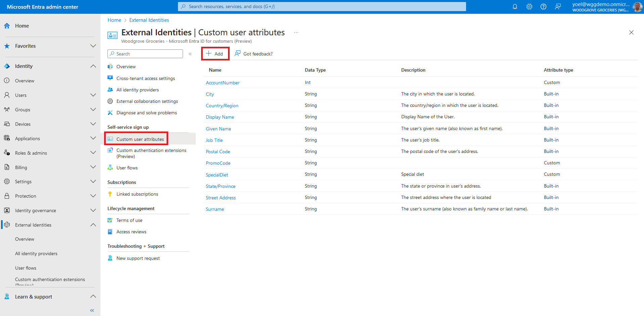Viewport: 644px width, 316px height.
Task: Open the notifications bell icon
Action: [515, 7]
